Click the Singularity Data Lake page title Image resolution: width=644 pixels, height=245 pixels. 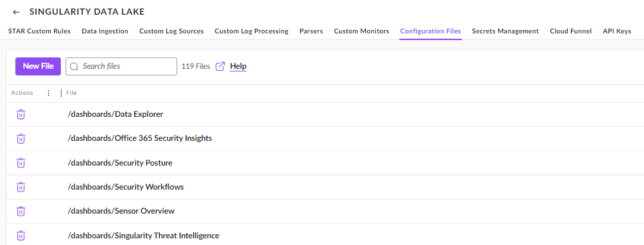coord(87,12)
